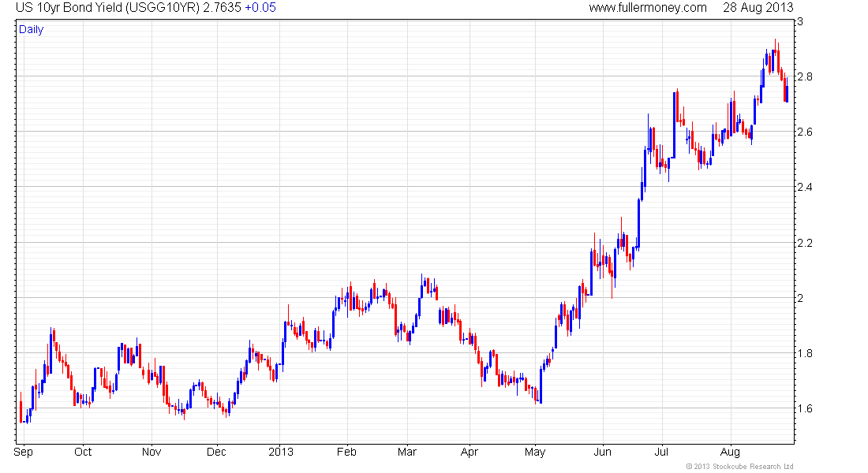Click the 'Mar' month label on x-axis
The width and height of the screenshot is (868, 473).
[407, 452]
